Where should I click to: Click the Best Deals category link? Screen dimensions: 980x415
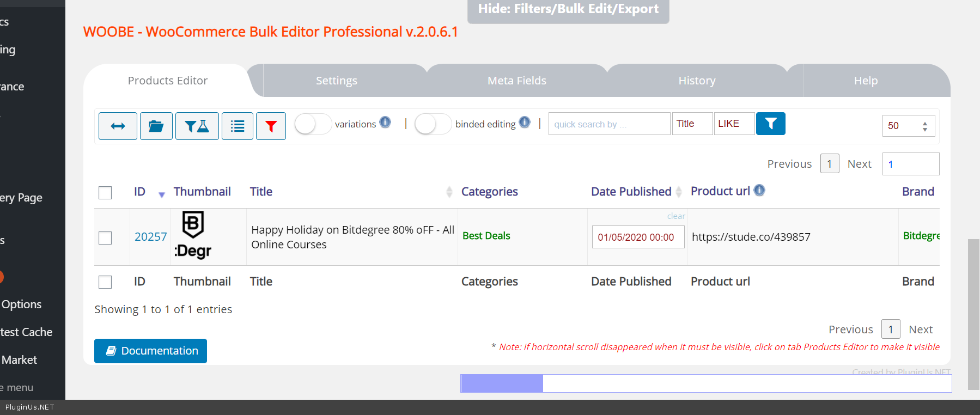click(486, 236)
